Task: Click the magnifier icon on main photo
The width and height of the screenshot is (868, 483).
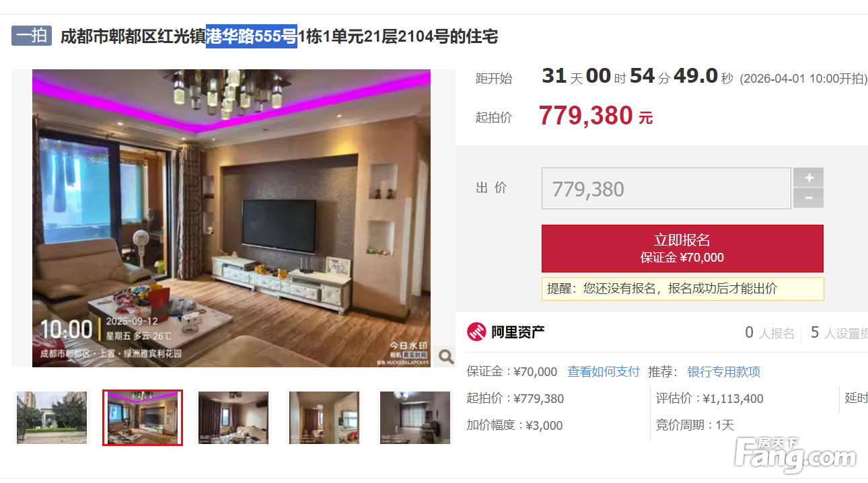Action: coord(445,356)
